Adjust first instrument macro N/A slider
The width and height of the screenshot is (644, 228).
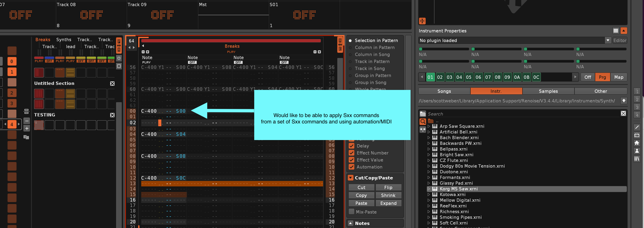(444, 49)
